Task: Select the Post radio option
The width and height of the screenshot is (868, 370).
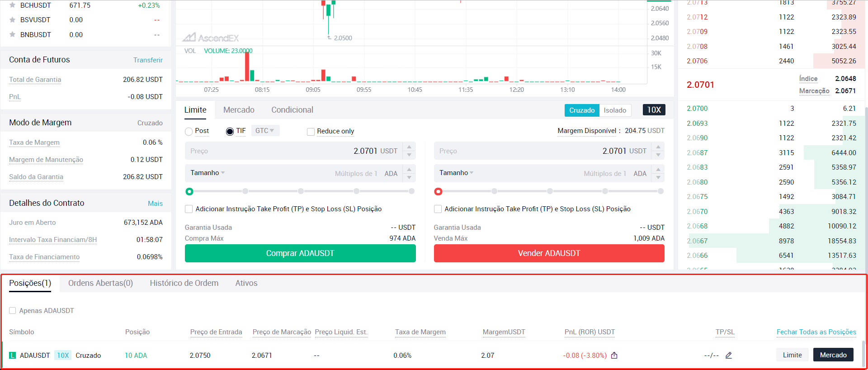Action: [x=189, y=132]
